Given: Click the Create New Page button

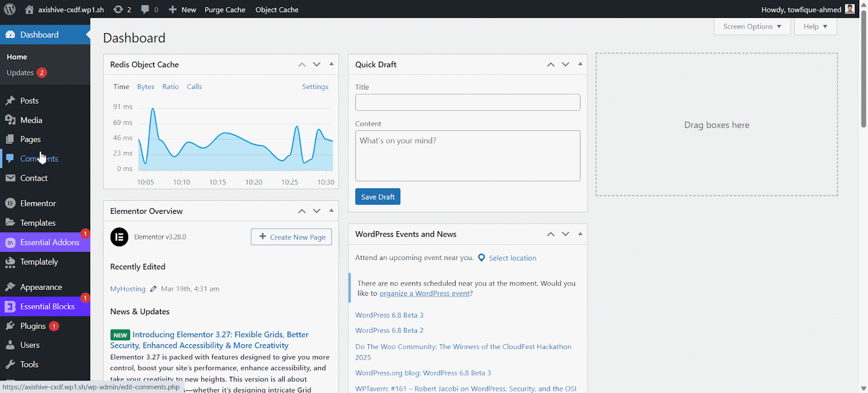Looking at the screenshot, I should point(291,237).
